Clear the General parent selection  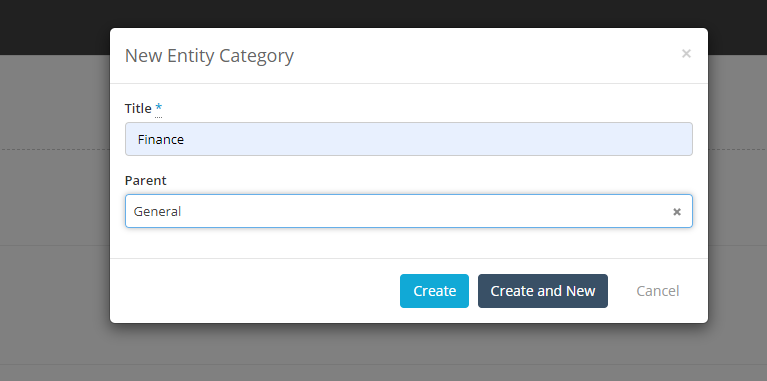pyautogui.click(x=677, y=211)
